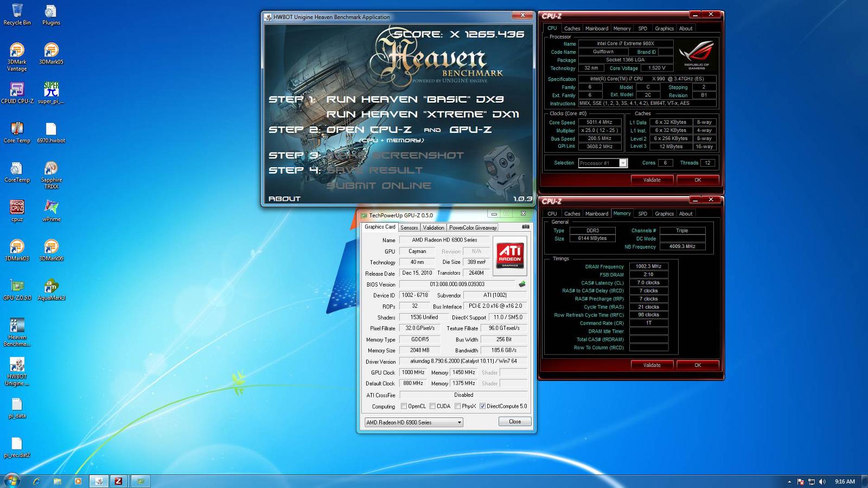Click the GPU-Z BIOS save chip icon
Screen dimensions: 868x488
point(522,284)
